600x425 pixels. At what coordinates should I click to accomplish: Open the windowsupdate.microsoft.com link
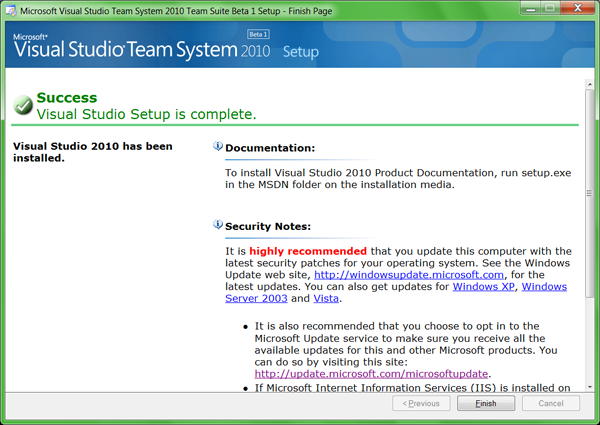pos(409,275)
